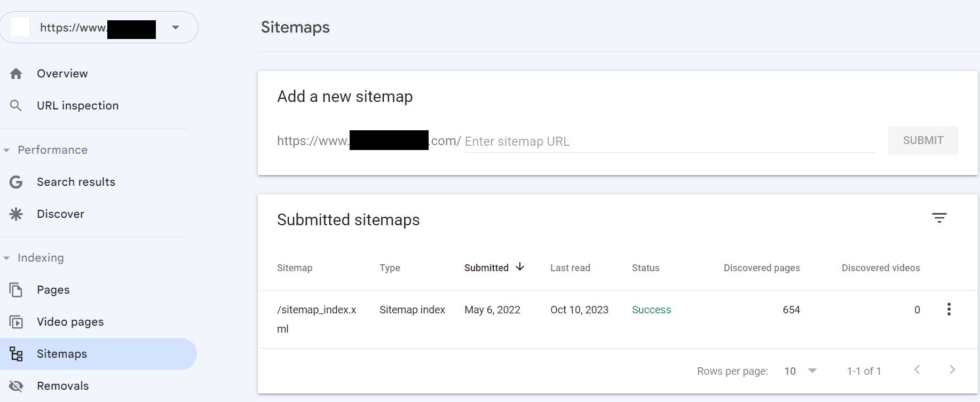Viewport: 980px width, 402px height.
Task: Open the Rows per page dropdown
Action: click(x=801, y=371)
